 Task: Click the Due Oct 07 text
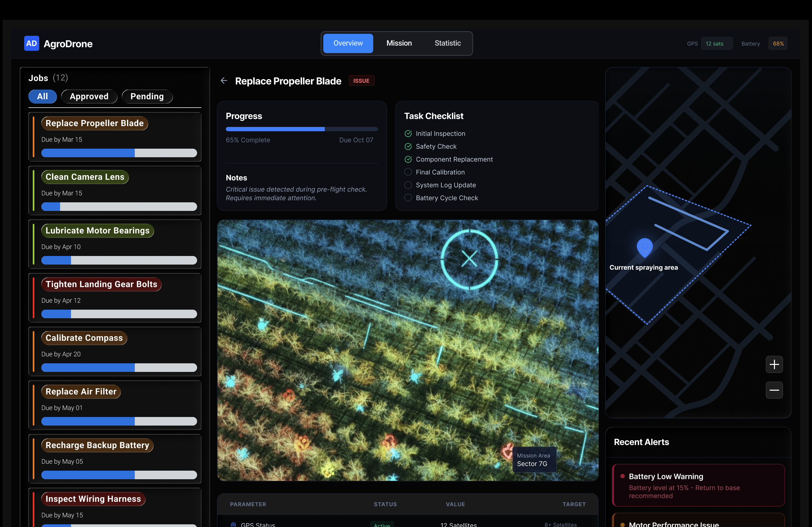pyautogui.click(x=356, y=140)
